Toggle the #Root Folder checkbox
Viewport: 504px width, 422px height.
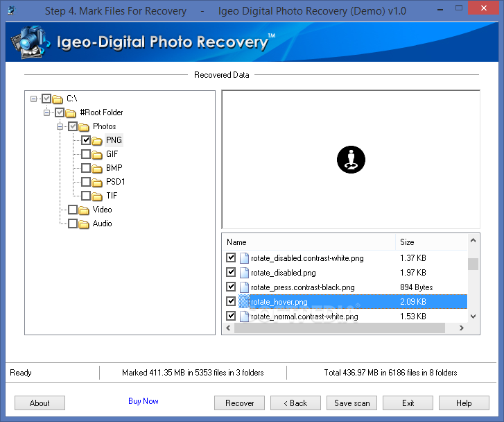click(x=60, y=112)
